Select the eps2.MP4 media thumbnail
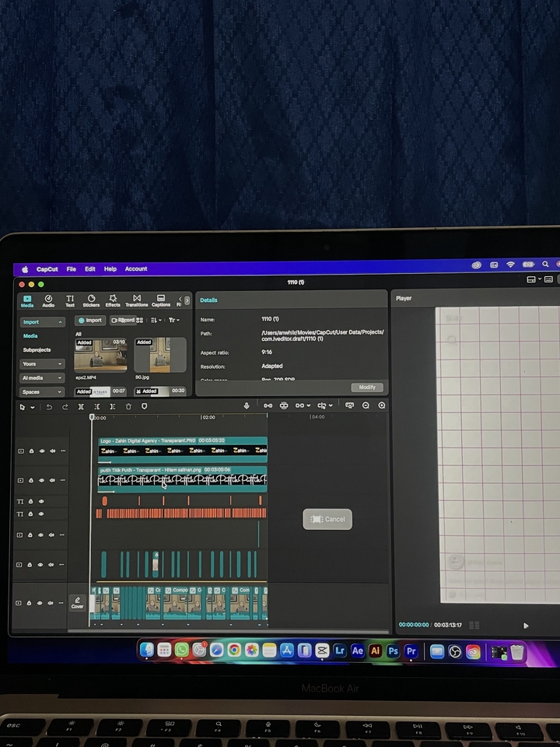Viewport: 560px width, 747px height. [x=100, y=356]
